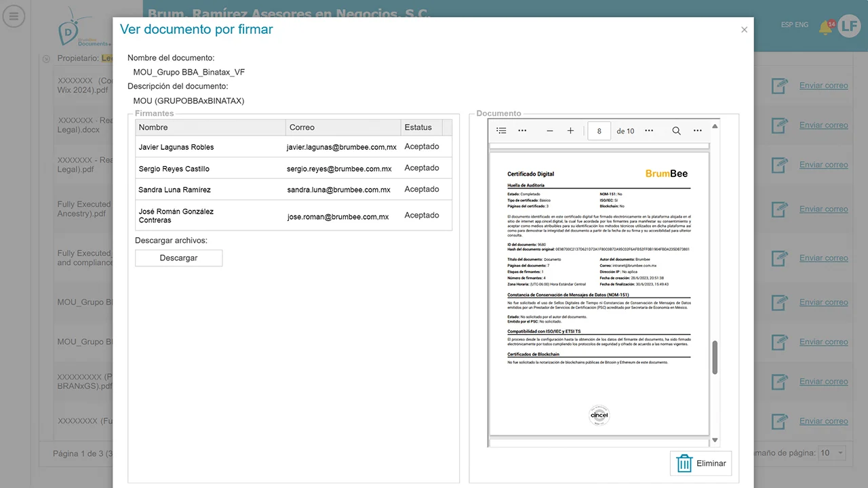Close the 'Ver documento por firmar' dialog

744,30
